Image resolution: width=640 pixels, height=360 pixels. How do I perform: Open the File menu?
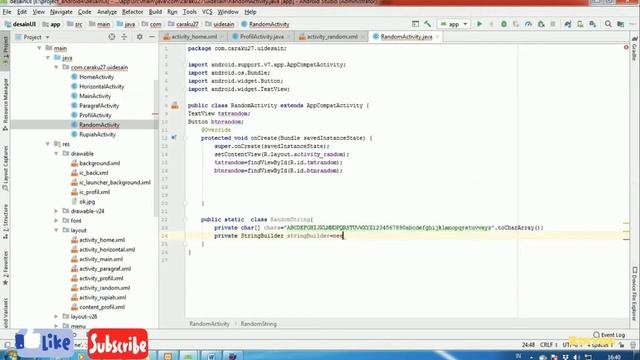pos(7,12)
